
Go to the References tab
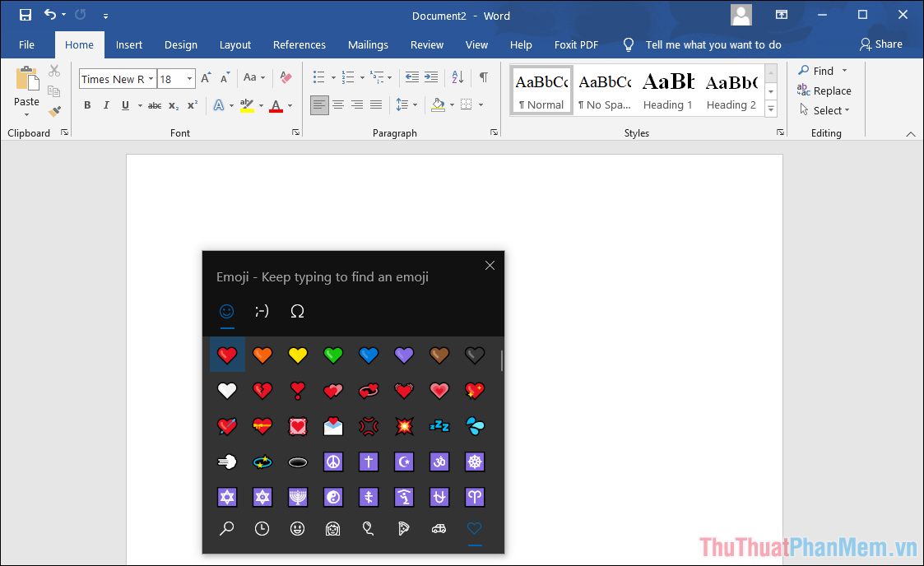[299, 44]
